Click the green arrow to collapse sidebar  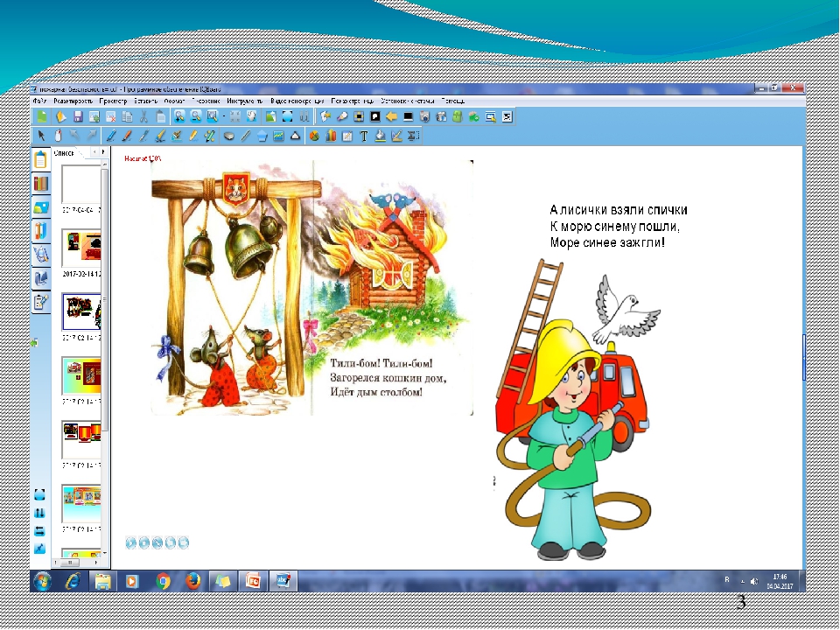click(x=34, y=342)
